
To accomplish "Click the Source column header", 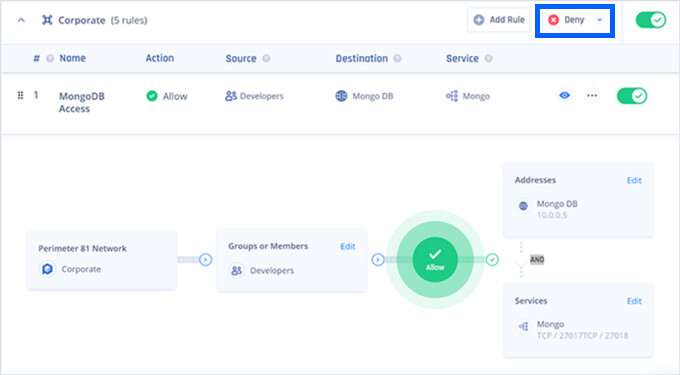I will (241, 59).
